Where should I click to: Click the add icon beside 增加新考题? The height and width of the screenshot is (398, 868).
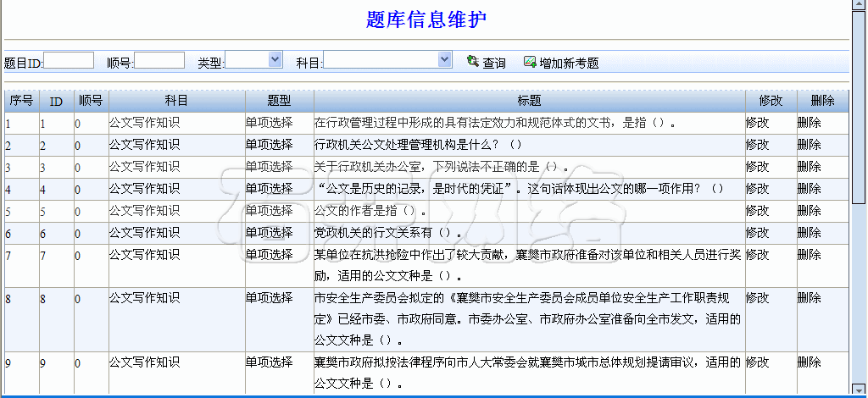click(530, 61)
